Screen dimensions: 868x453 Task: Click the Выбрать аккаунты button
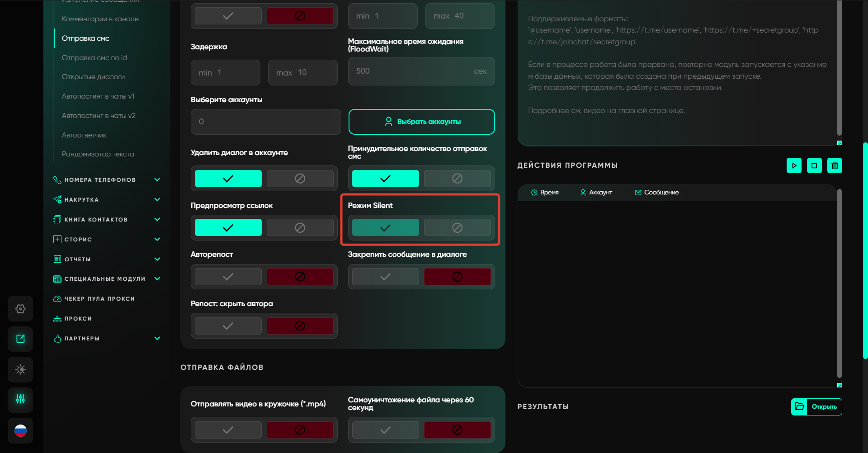[x=421, y=122]
